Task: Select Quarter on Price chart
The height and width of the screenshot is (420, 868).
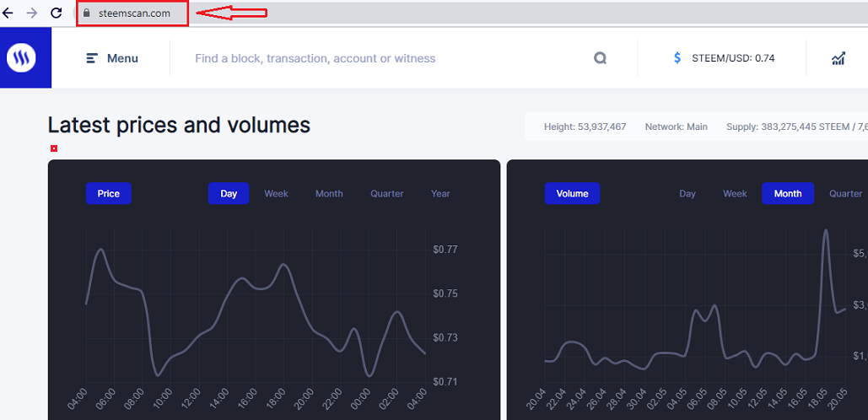Action: click(387, 194)
